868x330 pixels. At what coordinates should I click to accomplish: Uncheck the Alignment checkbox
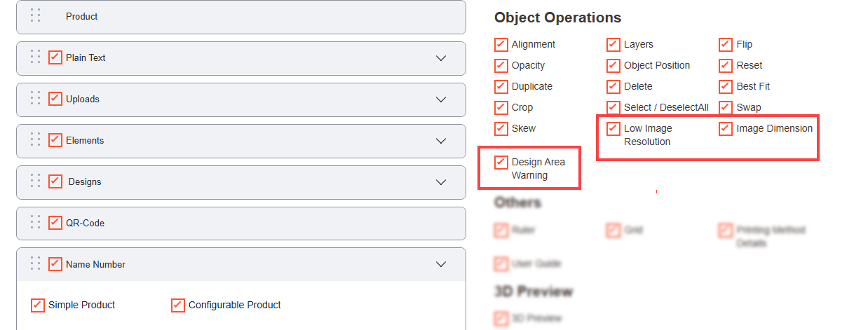coord(501,45)
